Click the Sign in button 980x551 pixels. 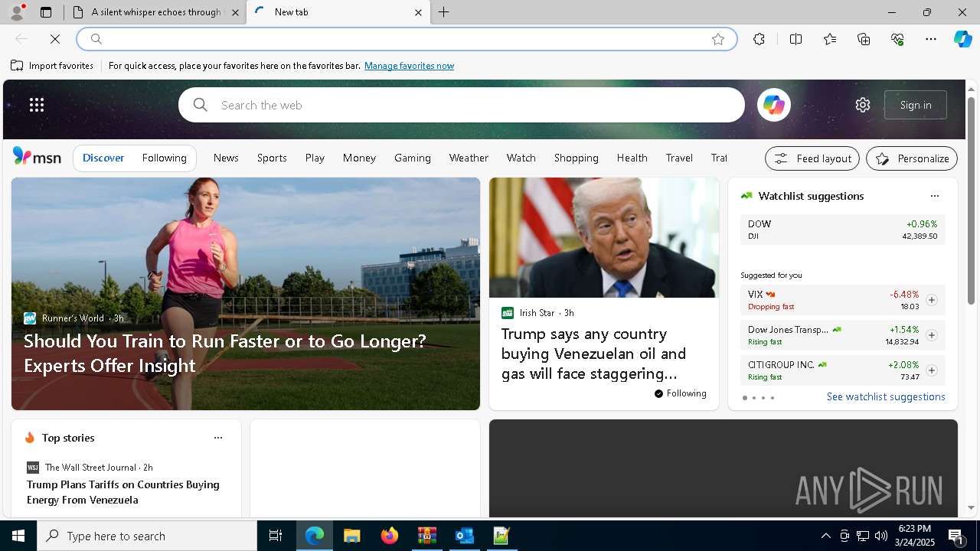coord(916,105)
